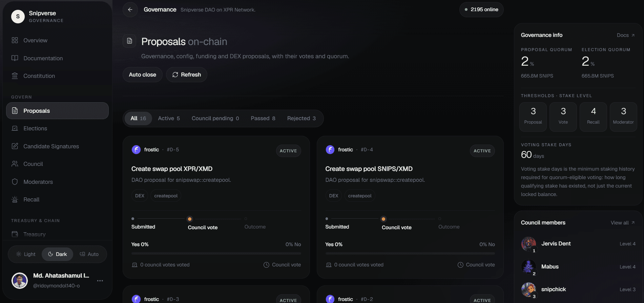Click the vote progress bar on SNIPS/XMD proposal
644x303 pixels.
pyautogui.click(x=410, y=253)
